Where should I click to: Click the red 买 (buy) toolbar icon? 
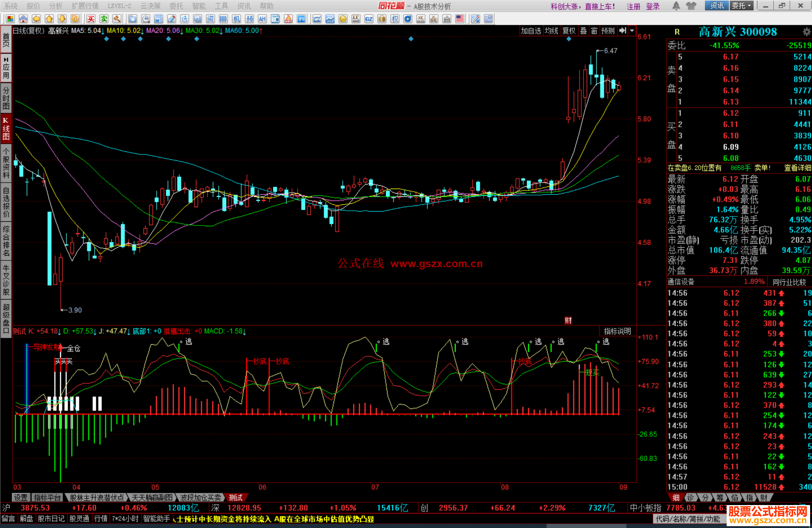point(91,19)
